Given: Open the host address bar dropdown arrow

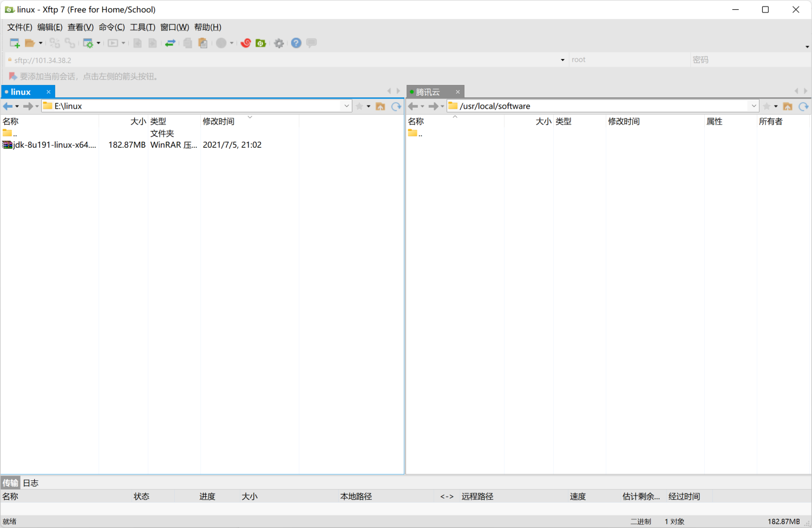Looking at the screenshot, I should [562, 60].
